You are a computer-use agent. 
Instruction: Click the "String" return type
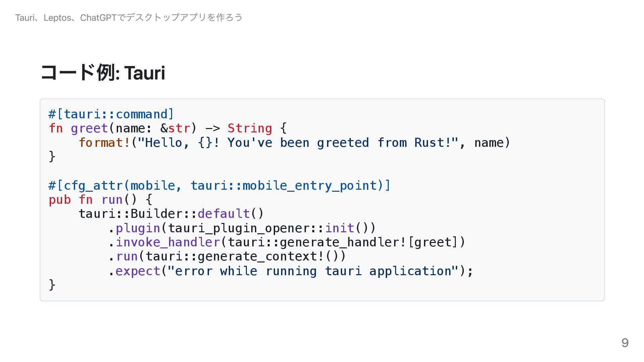point(250,128)
